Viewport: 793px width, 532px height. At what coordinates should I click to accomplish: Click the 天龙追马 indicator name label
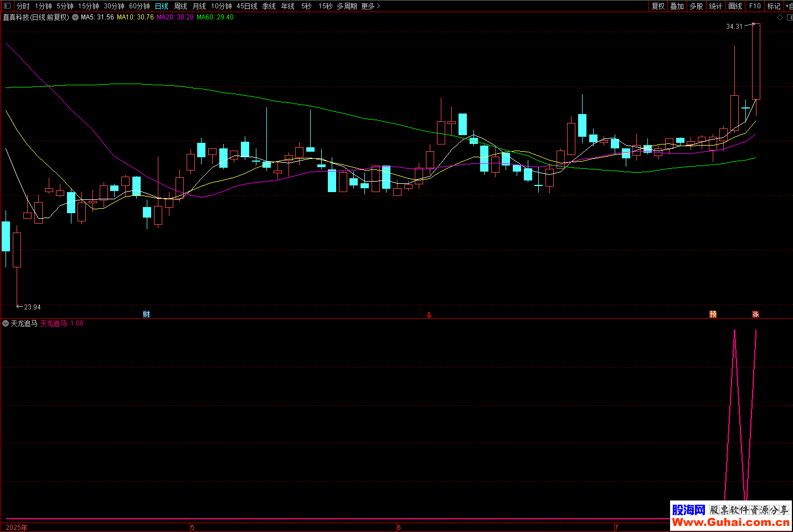24,323
